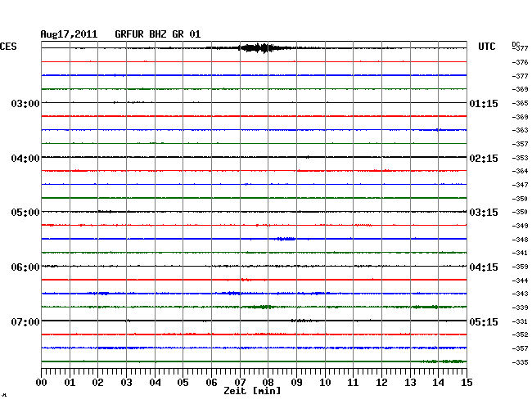Click the DC value -364
The image size is (532, 404).
[x=520, y=171]
